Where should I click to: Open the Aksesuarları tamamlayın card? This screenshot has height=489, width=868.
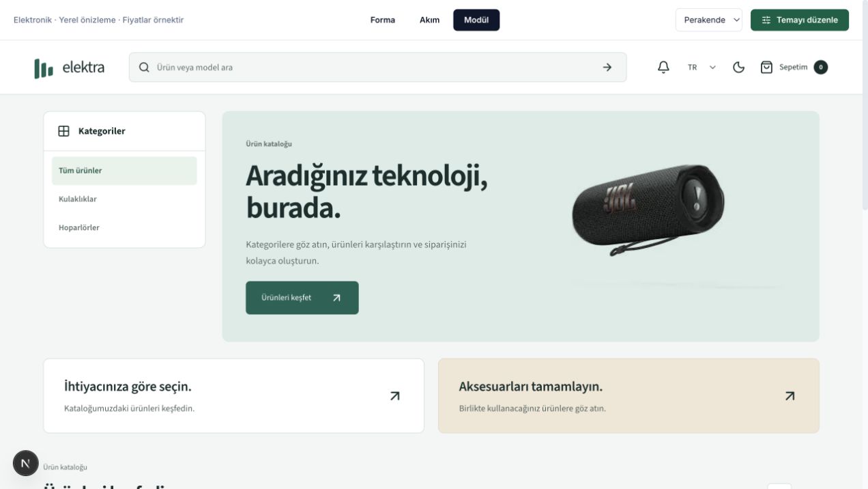(x=628, y=395)
